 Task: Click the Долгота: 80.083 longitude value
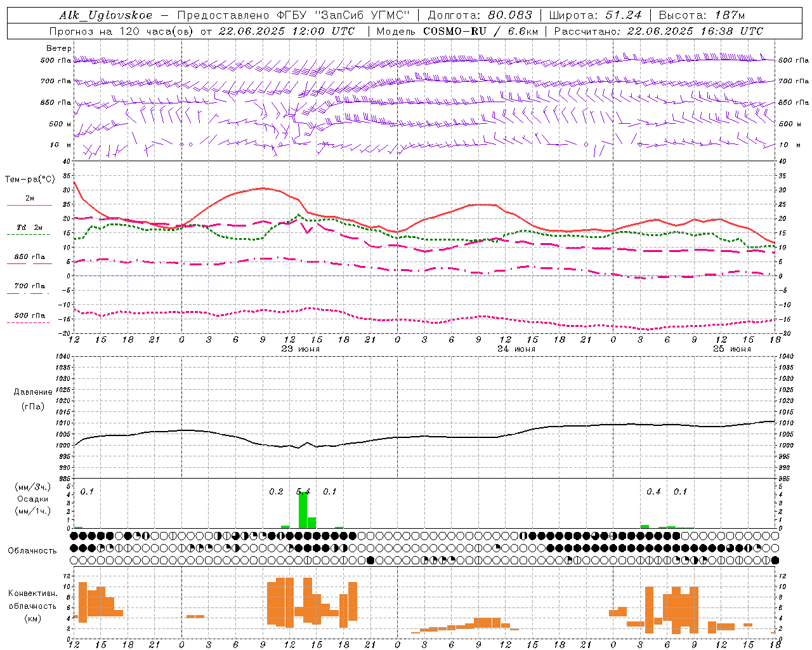tap(480, 15)
